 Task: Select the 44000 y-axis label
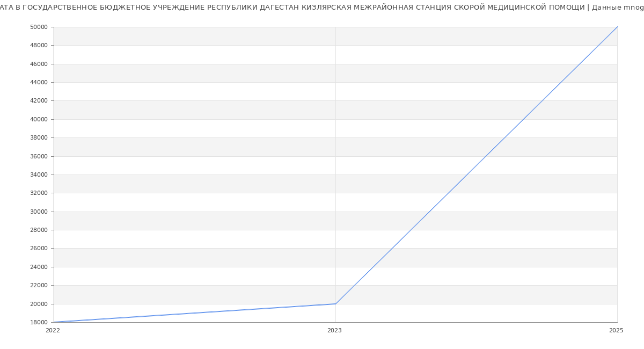tap(39, 82)
